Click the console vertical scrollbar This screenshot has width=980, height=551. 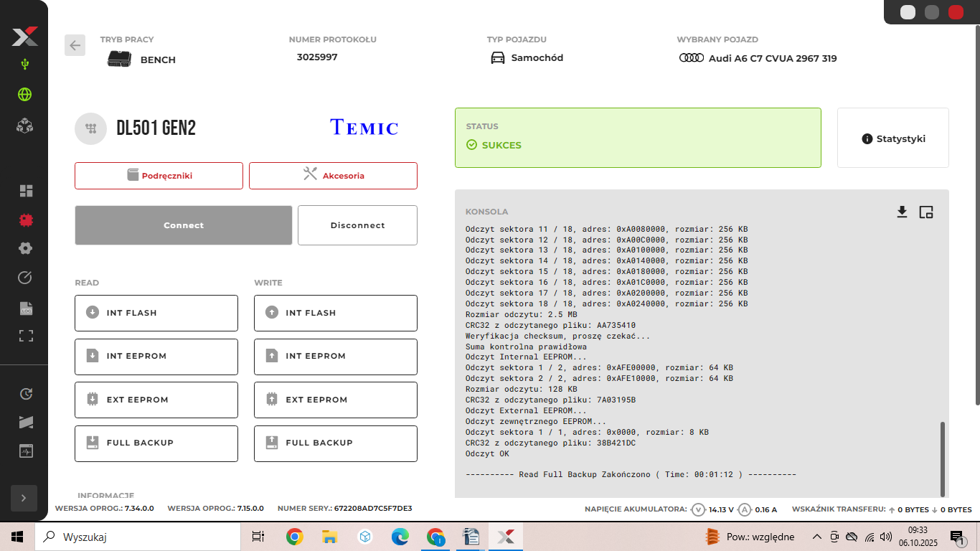pyautogui.click(x=943, y=458)
